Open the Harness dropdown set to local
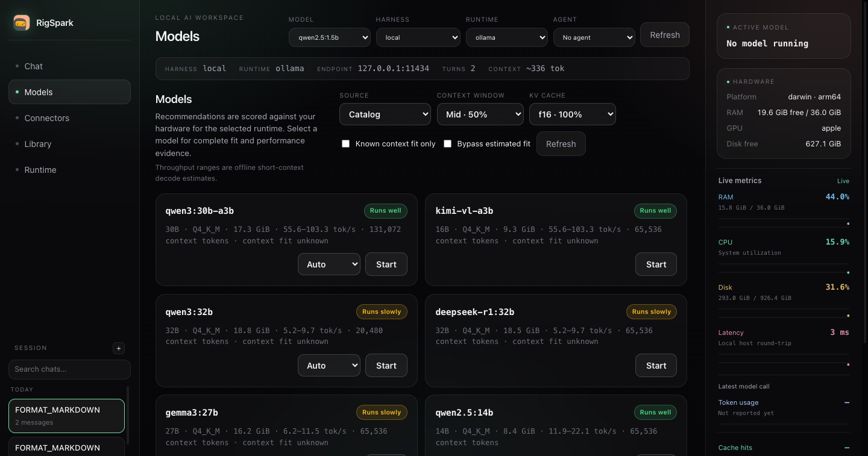The image size is (868, 456). [x=418, y=37]
